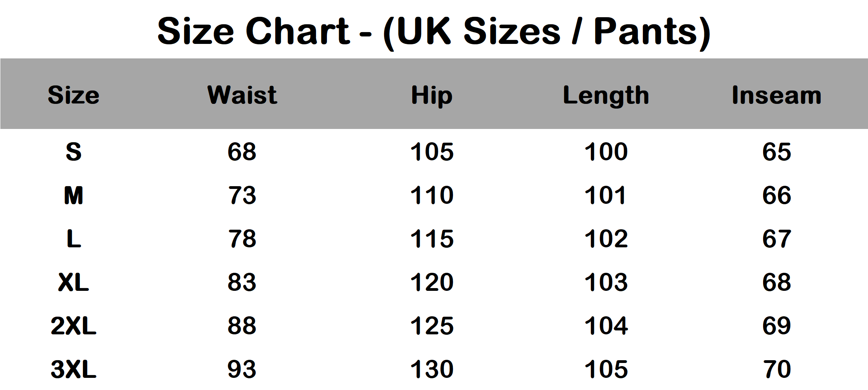Click waist value 68 for size S
Image resolution: width=868 pixels, height=390 pixels.
242,152
